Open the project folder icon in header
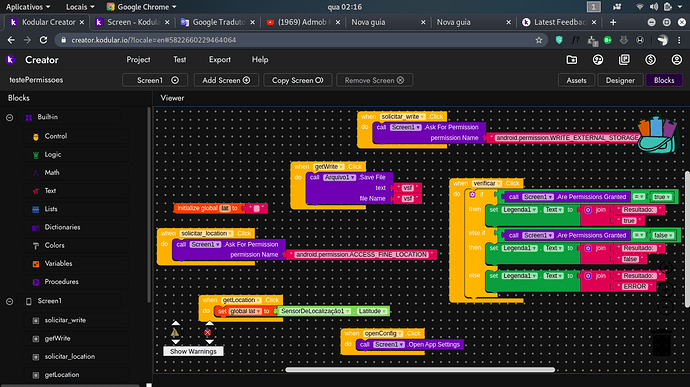690x387 pixels. 572,60
